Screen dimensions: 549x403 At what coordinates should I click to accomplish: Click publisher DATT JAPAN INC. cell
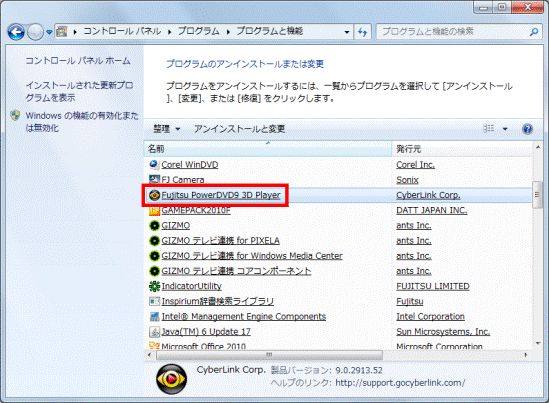click(431, 210)
